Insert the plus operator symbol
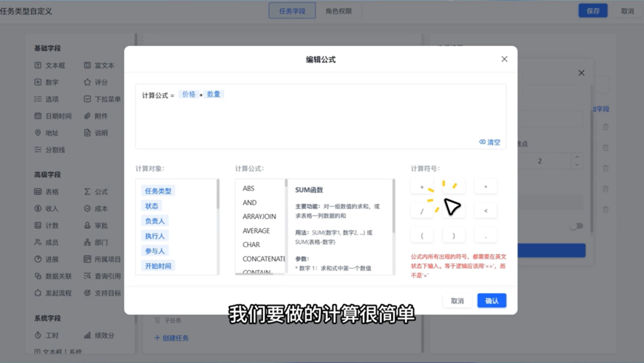This screenshot has height=363, width=644. [422, 187]
